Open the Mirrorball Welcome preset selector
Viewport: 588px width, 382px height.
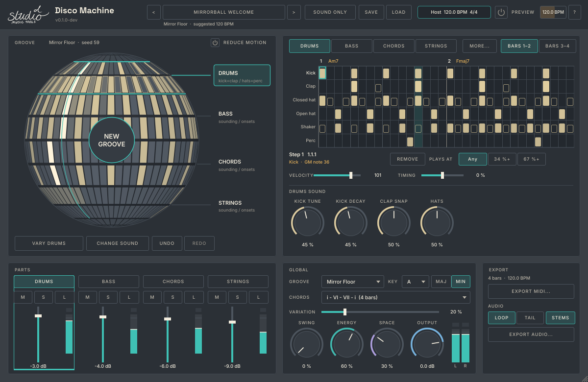[x=224, y=12]
